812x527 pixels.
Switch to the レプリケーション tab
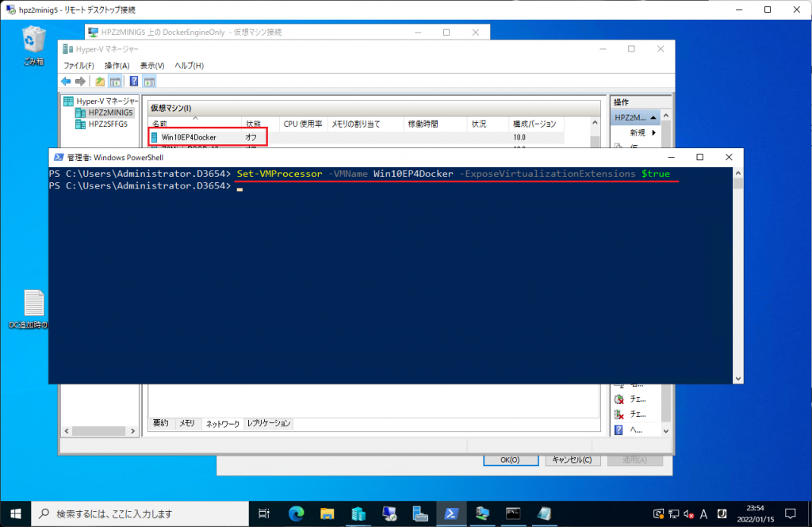pos(269,423)
